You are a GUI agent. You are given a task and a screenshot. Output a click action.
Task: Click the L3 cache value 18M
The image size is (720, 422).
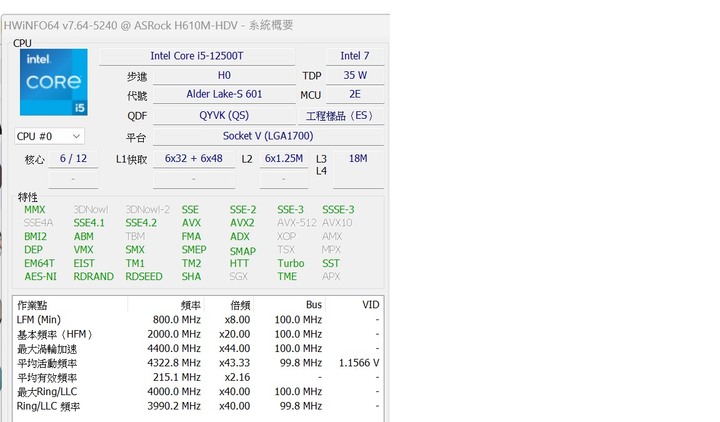[358, 159]
